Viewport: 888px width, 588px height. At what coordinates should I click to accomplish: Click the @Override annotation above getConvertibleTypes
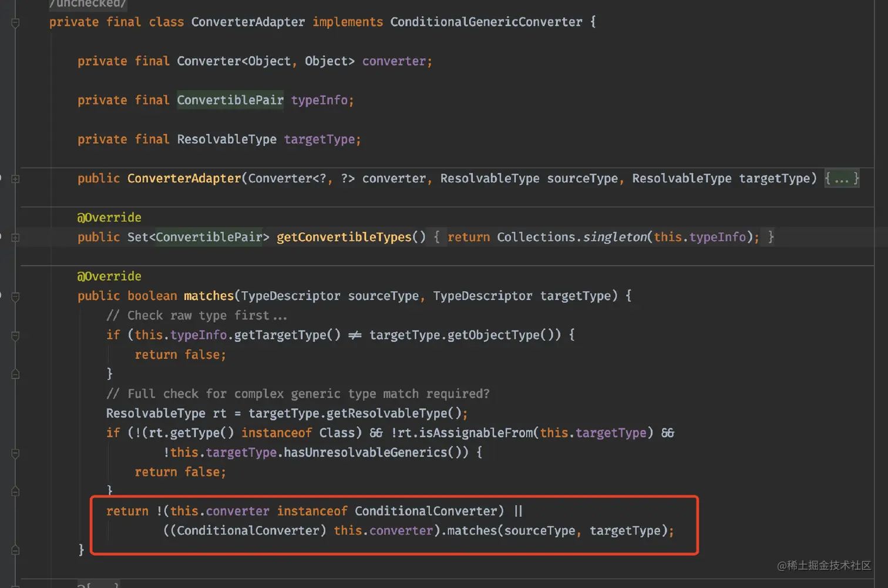pos(109,218)
